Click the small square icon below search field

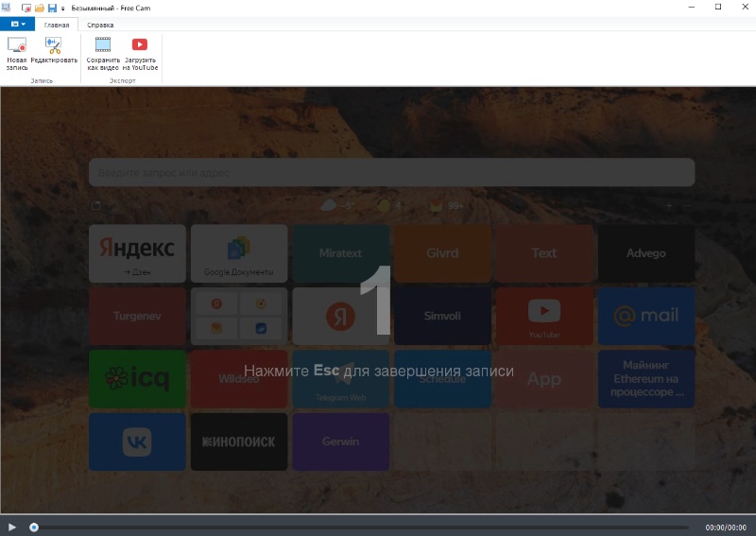(96, 205)
